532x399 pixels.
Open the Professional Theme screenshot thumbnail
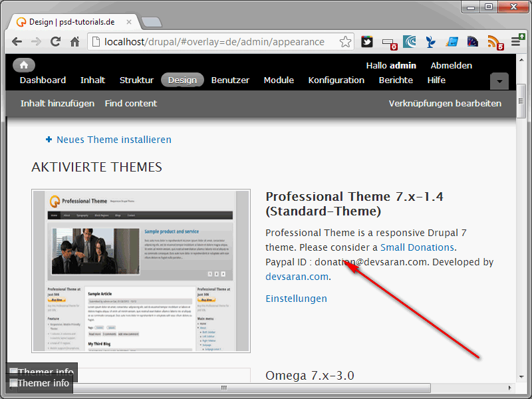point(141,271)
